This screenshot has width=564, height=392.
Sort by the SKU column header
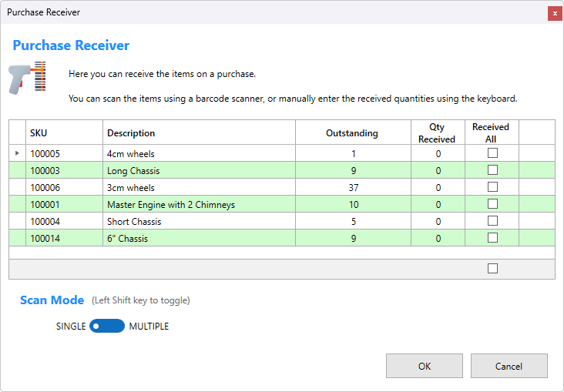(65, 132)
